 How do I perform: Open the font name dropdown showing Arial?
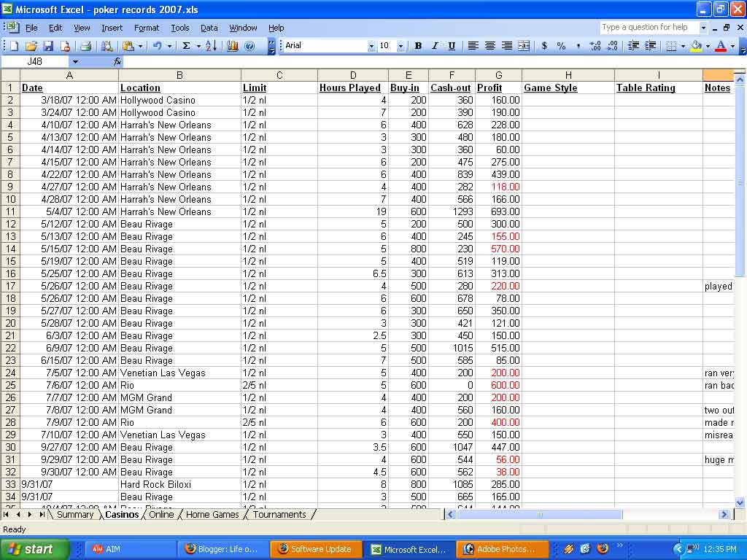click(x=371, y=46)
